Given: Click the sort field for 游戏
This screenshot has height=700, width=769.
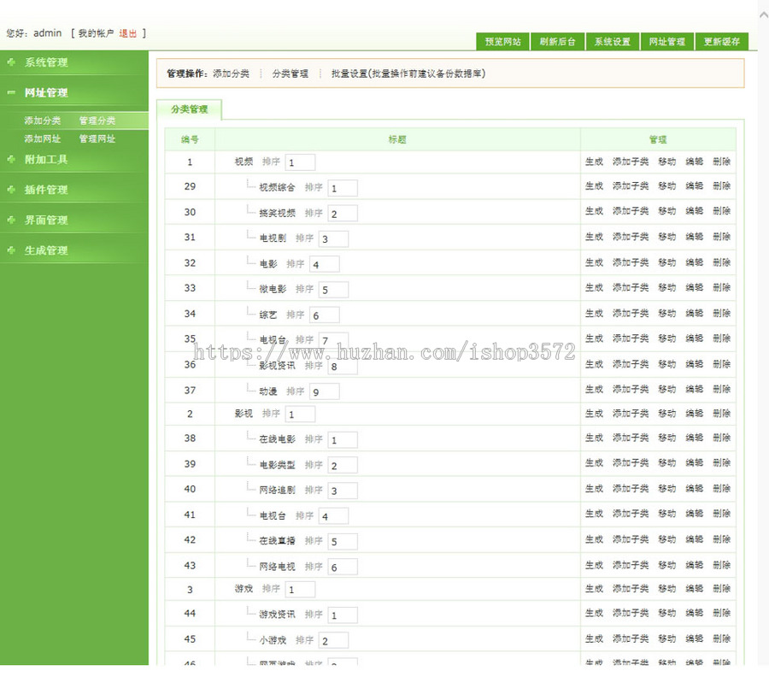Looking at the screenshot, I should point(300,589).
